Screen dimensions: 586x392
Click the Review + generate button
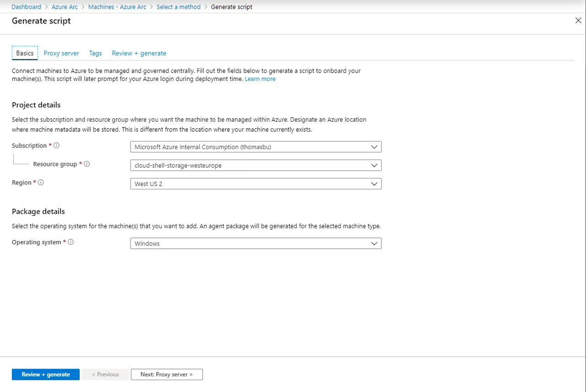click(x=45, y=374)
